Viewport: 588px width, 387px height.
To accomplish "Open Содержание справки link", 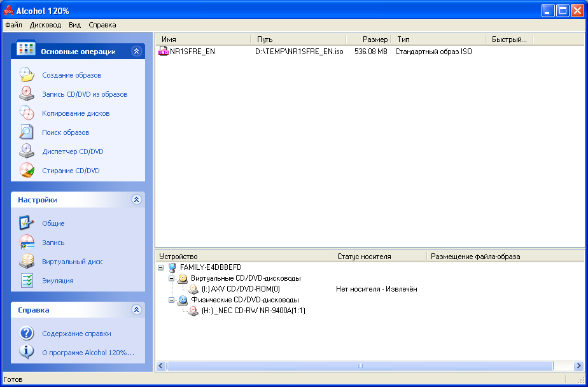I will [76, 334].
